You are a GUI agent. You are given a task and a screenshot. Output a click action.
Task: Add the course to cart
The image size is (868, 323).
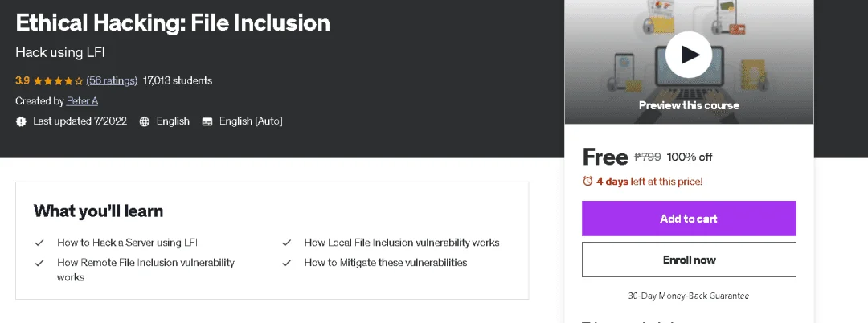(x=689, y=219)
